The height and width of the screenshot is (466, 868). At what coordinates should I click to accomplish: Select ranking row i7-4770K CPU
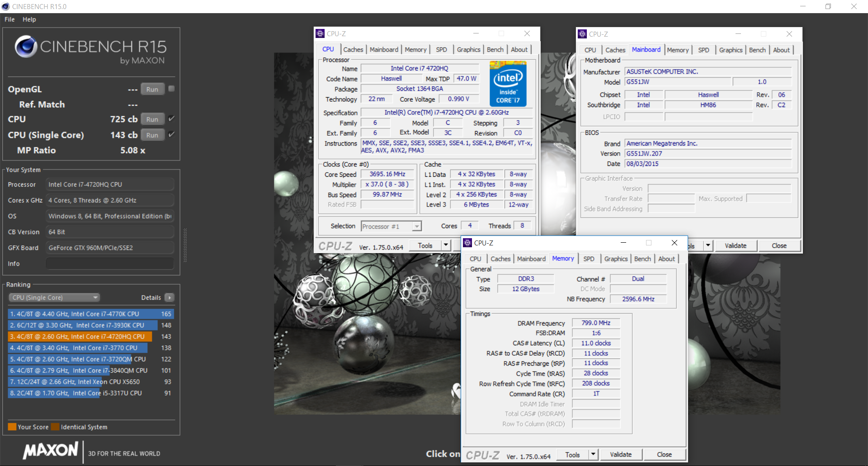pos(90,314)
